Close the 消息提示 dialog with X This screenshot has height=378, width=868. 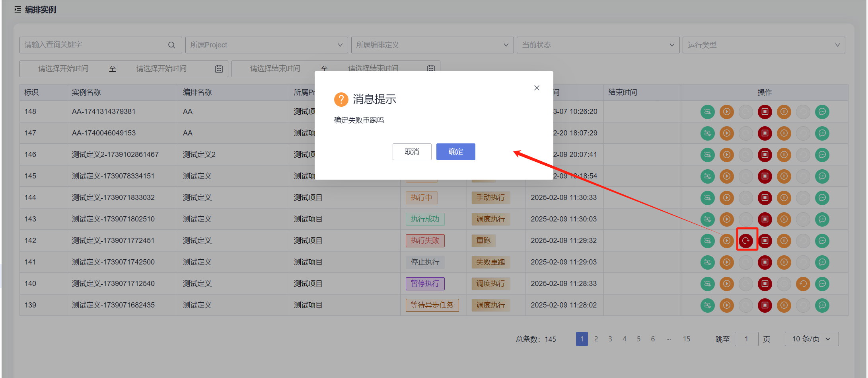537,88
